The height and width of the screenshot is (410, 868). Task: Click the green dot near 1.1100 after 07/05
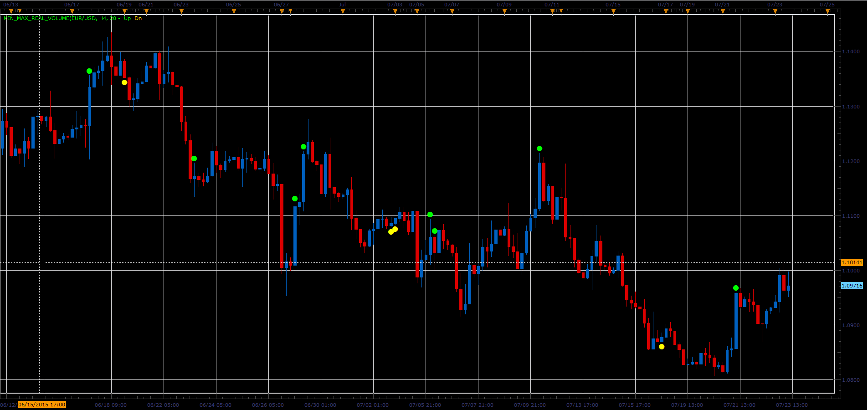coord(430,215)
